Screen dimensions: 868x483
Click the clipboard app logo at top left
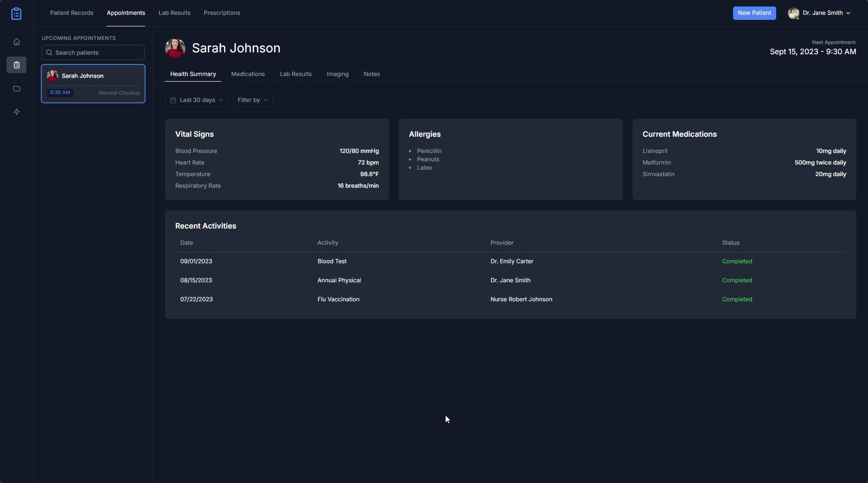16,13
